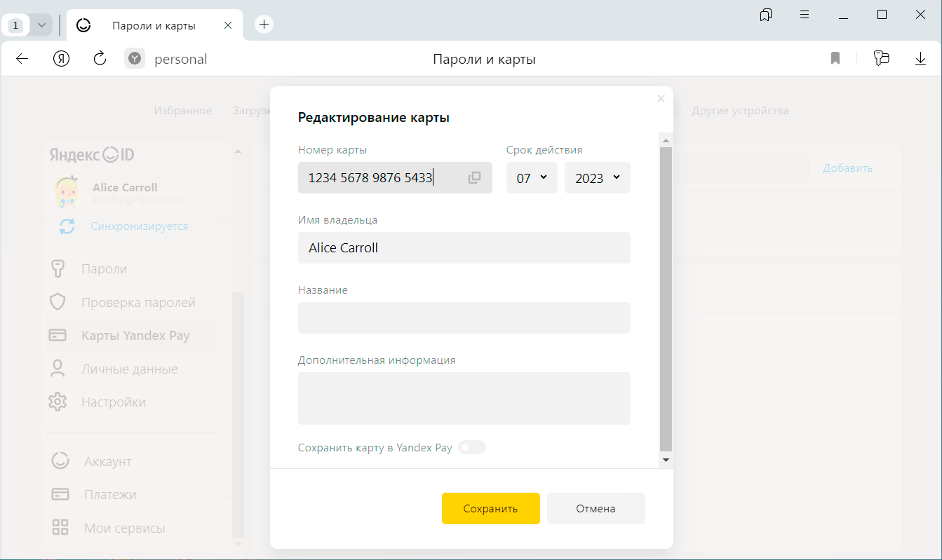Reload the page with refresh icon

[x=100, y=59]
